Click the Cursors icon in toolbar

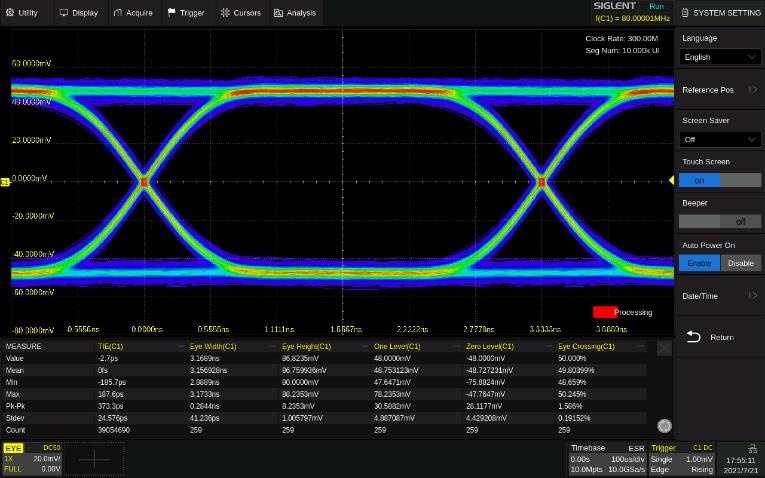226,13
